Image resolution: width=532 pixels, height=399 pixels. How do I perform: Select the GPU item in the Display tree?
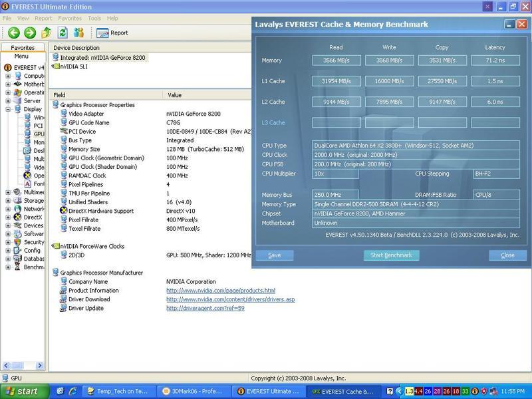(39, 134)
